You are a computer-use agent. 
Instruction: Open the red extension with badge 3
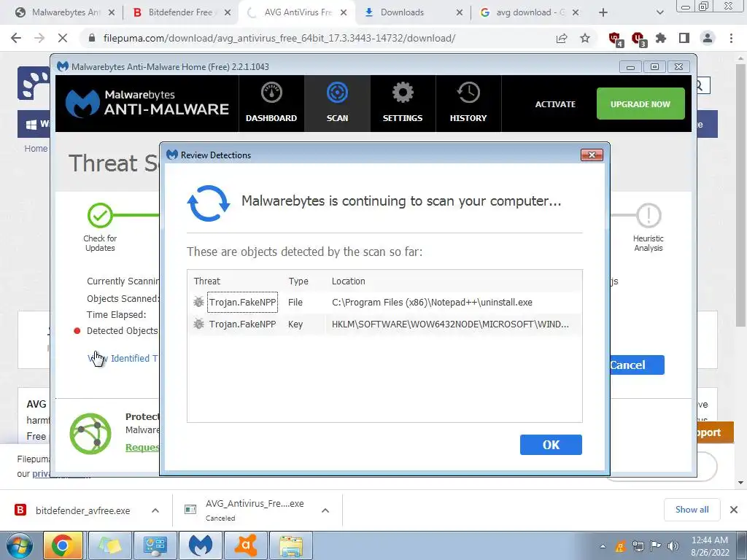(x=638, y=39)
